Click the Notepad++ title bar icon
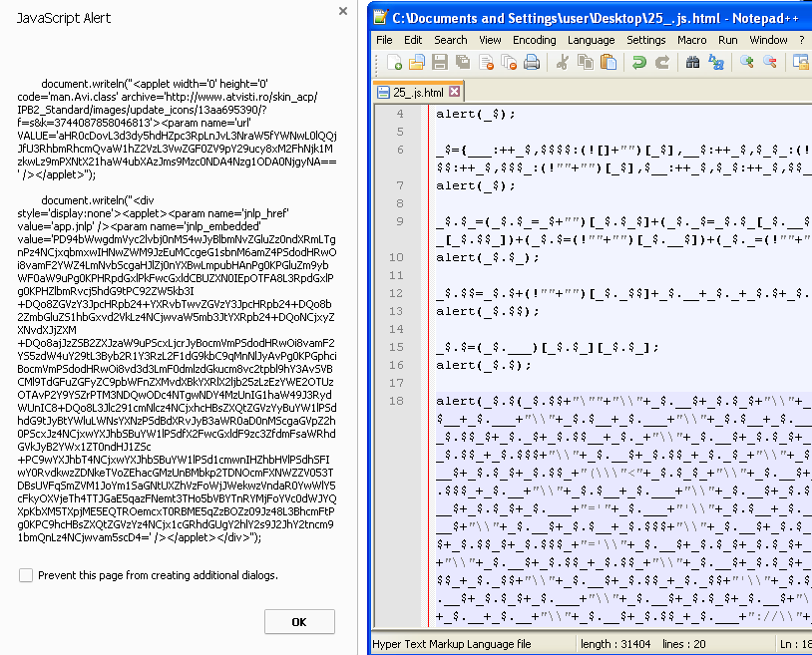 point(381,17)
